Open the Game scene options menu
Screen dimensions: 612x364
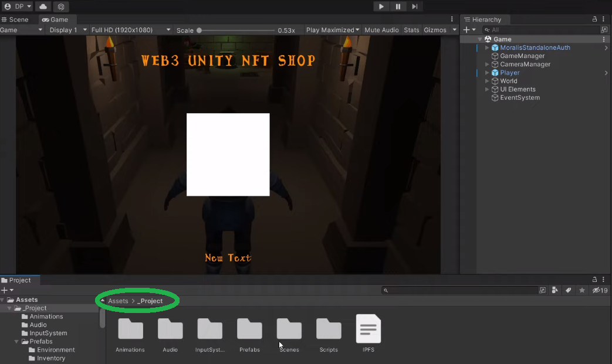tap(603, 39)
